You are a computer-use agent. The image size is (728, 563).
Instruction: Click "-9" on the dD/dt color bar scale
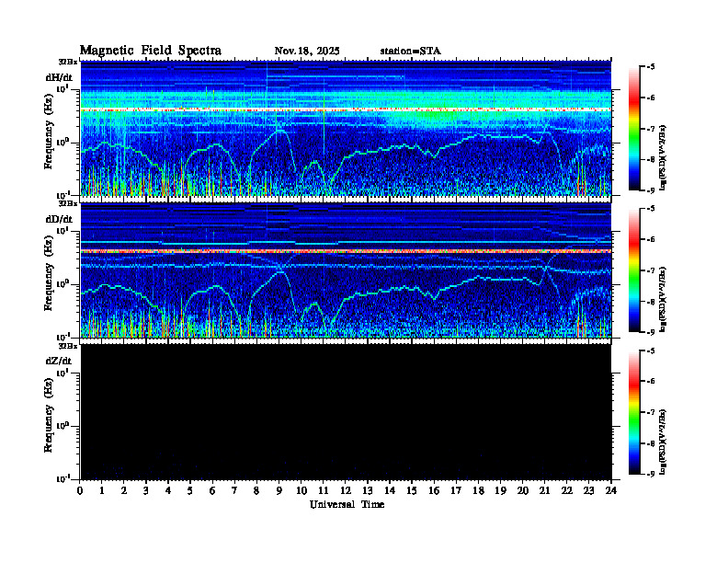[651, 332]
